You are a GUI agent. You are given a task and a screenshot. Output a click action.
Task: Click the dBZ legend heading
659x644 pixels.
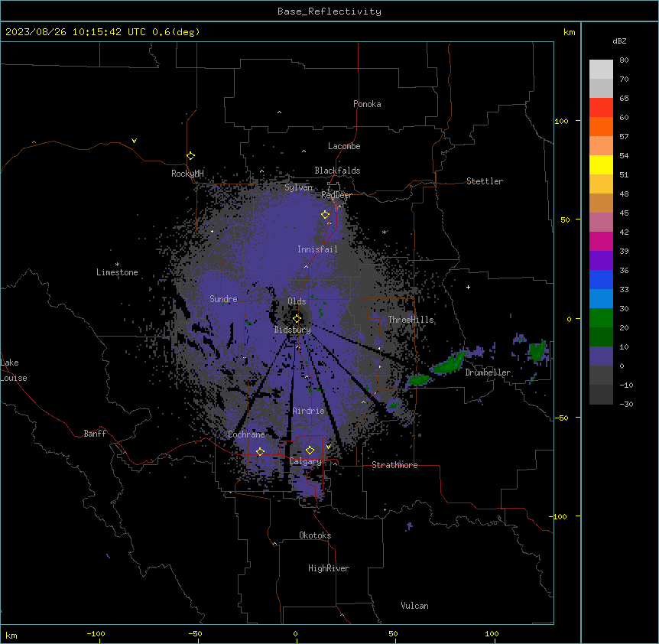point(619,41)
